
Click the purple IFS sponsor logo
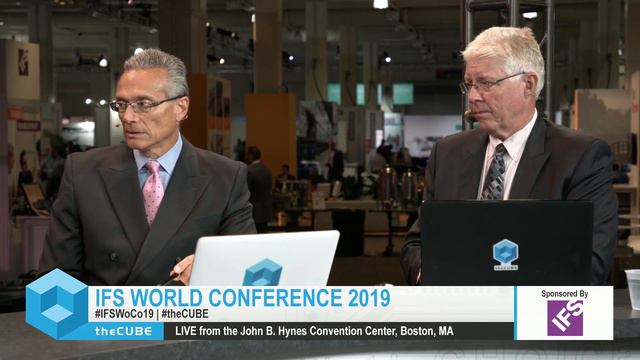tap(565, 318)
